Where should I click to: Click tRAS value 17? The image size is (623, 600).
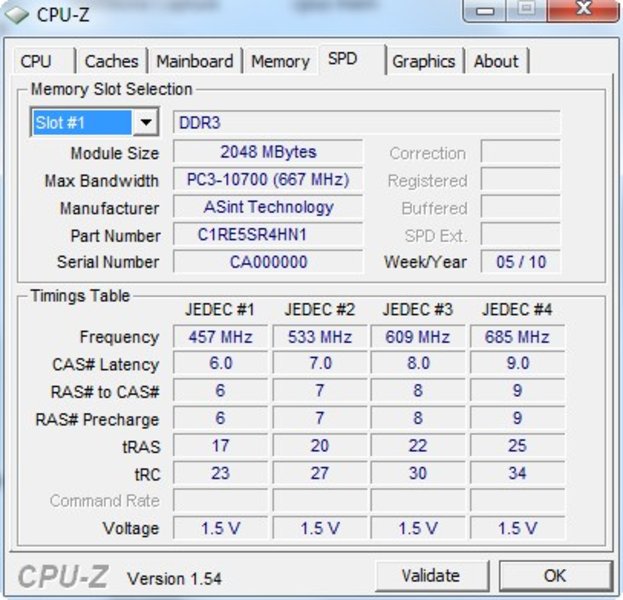tap(221, 445)
